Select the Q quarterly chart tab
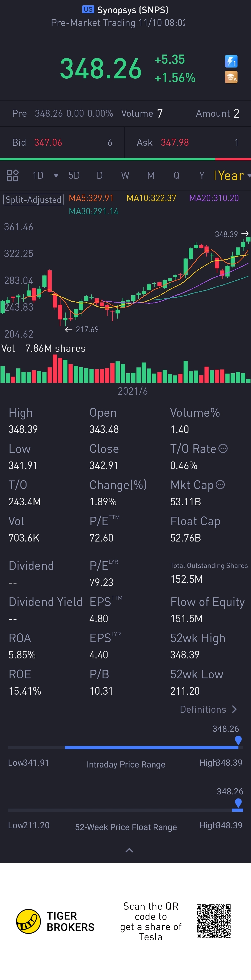Screen dimensions: 251x980 pos(176,175)
